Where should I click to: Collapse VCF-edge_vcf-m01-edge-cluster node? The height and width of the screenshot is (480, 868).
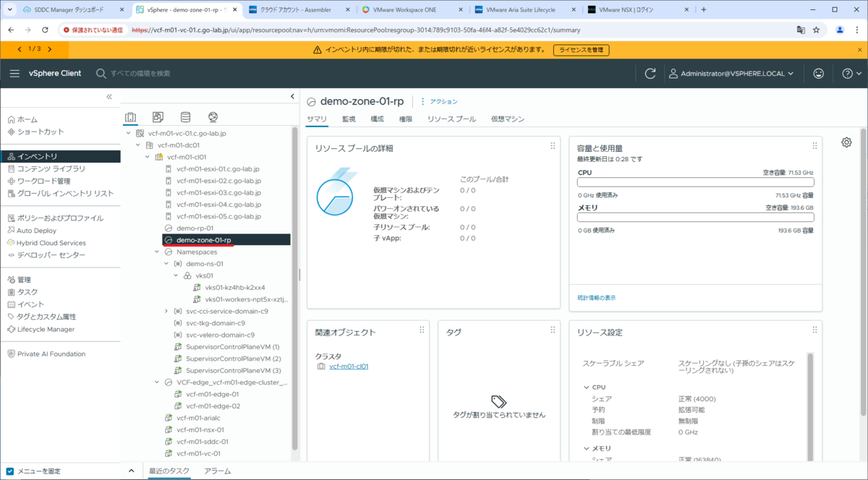click(x=157, y=382)
